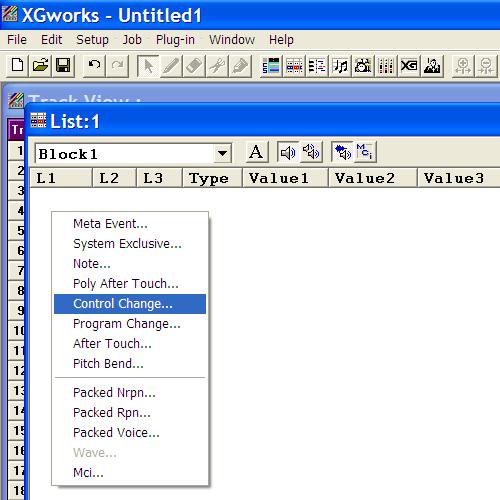Open the List window icon
This screenshot has height=500, width=500.
(294, 65)
